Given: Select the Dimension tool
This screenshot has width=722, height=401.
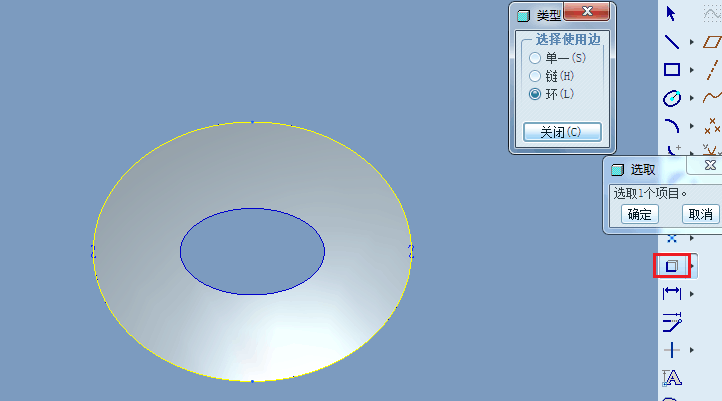Looking at the screenshot, I should coord(672,293).
